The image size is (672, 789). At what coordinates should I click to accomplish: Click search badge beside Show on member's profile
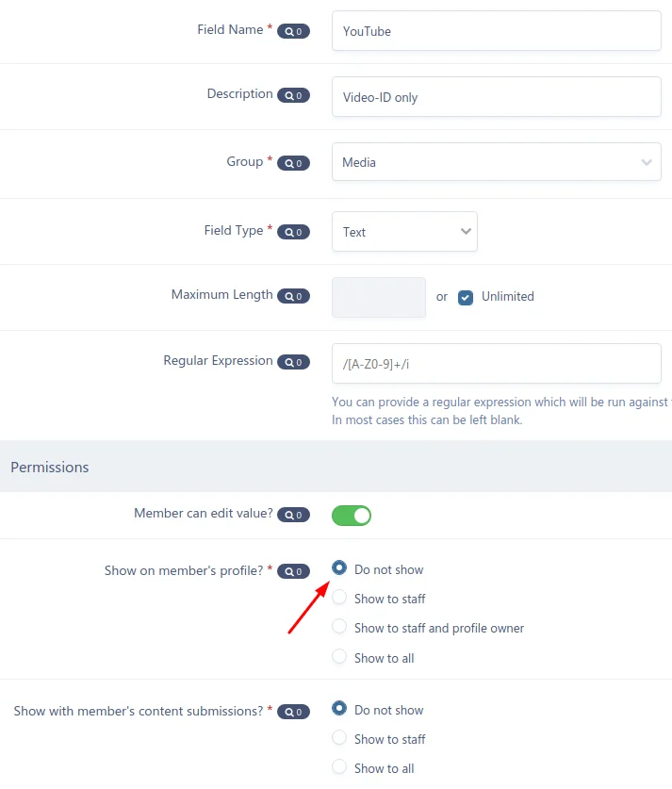coord(293,571)
